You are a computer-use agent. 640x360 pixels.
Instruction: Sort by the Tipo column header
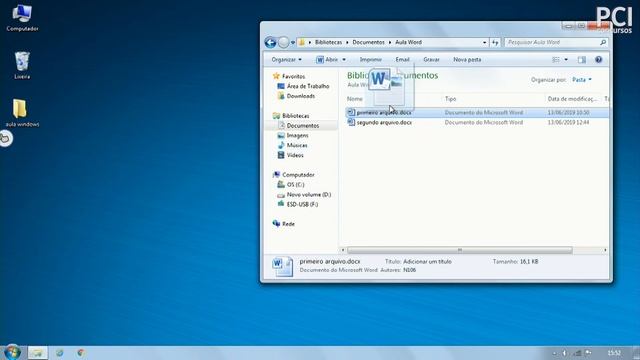click(450, 99)
